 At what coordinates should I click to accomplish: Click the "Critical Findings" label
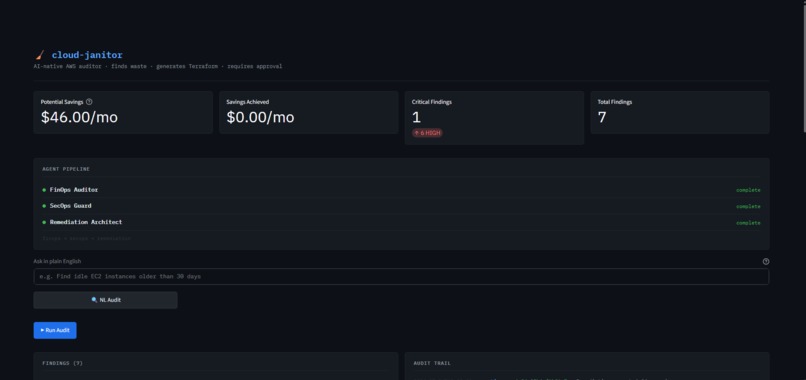point(432,102)
